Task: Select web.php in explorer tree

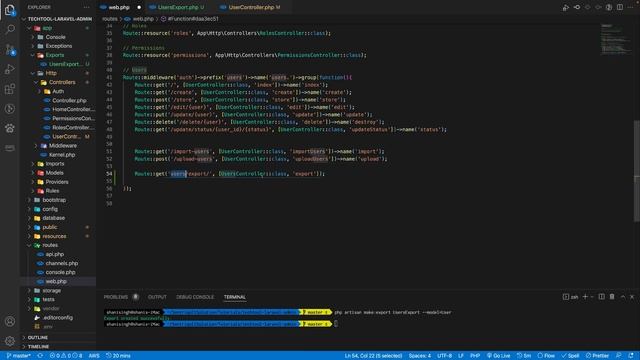Action: coord(59,281)
